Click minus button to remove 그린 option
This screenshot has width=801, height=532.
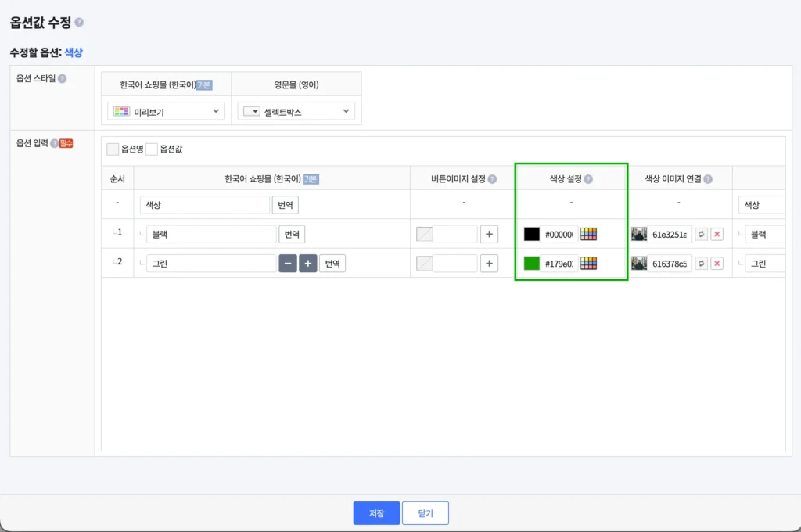[x=288, y=264]
